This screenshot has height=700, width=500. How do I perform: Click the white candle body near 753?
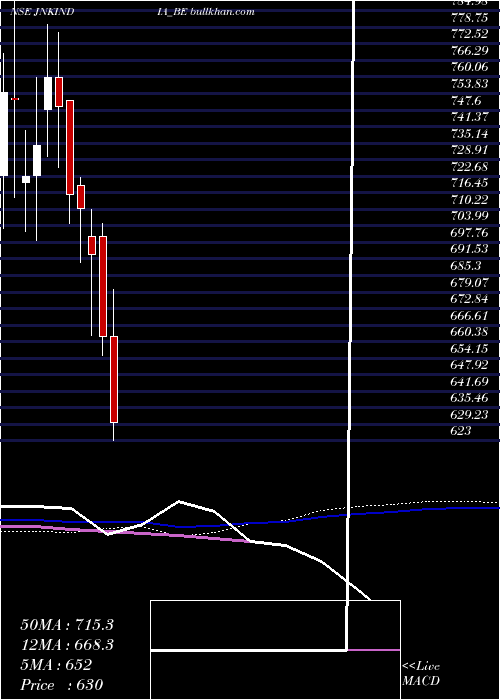[x=48, y=93]
